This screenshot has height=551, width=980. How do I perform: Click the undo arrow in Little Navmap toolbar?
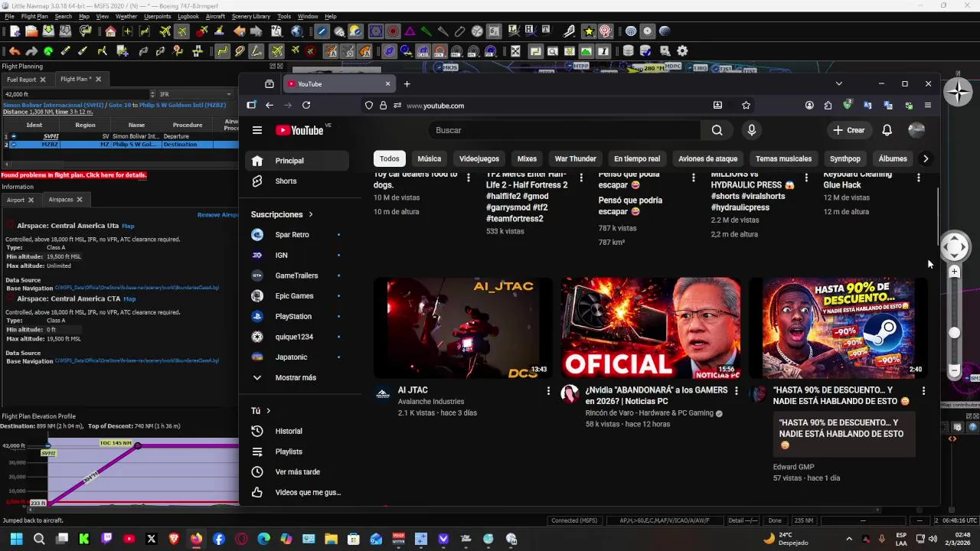click(x=15, y=51)
